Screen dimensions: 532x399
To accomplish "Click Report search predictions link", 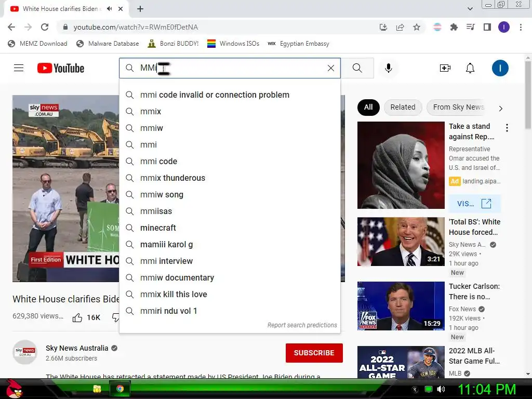I will click(x=302, y=325).
